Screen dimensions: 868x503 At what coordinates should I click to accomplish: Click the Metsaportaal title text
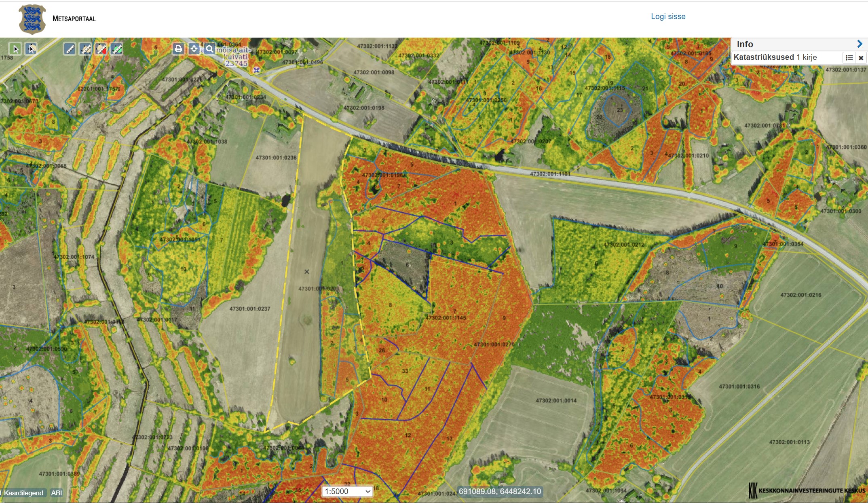74,19
